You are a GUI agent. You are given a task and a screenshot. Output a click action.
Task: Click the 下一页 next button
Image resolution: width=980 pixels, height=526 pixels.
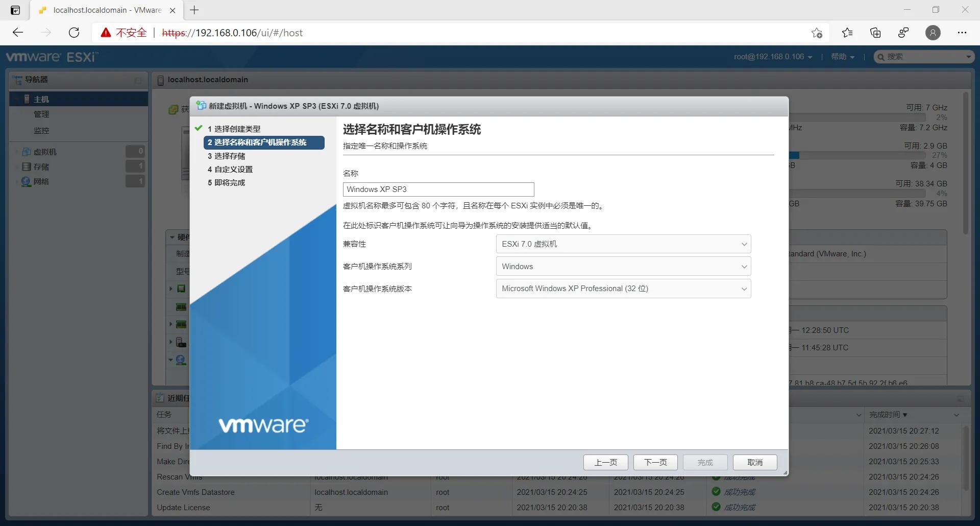pos(655,462)
